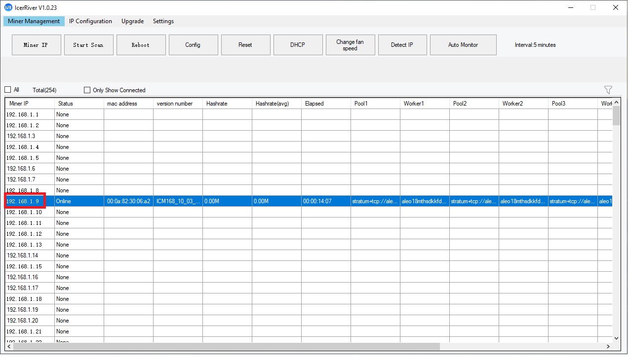629x364 pixels.
Task: Click the Hashrate column header
Action: (x=228, y=104)
